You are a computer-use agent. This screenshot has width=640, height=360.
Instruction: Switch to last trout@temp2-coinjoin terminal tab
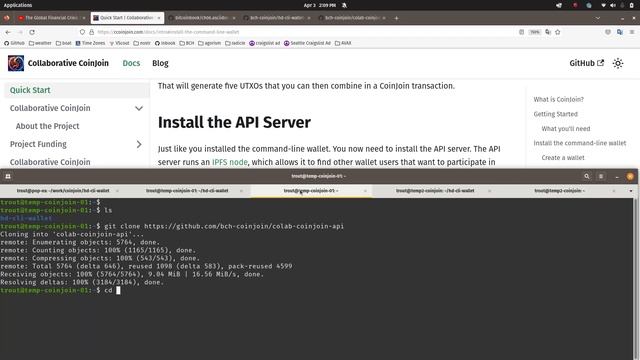pos(559,191)
